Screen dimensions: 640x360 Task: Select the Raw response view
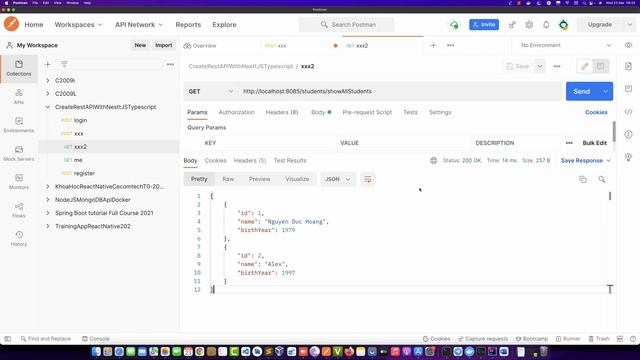228,179
